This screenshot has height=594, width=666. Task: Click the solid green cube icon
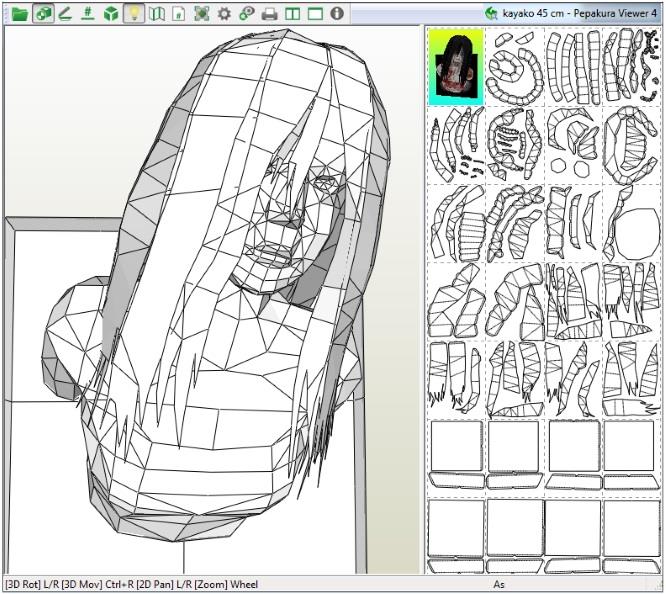[x=111, y=14]
